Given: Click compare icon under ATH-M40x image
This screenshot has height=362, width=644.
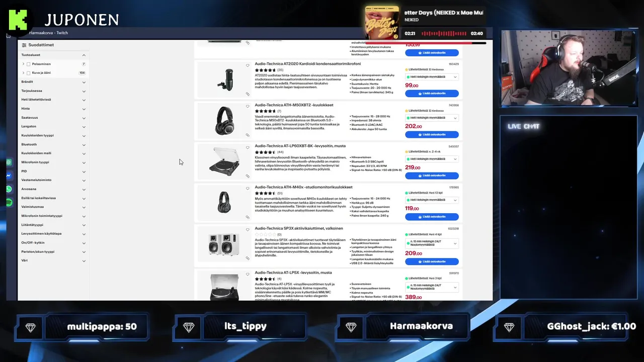Looking at the screenshot, I should (248, 217).
